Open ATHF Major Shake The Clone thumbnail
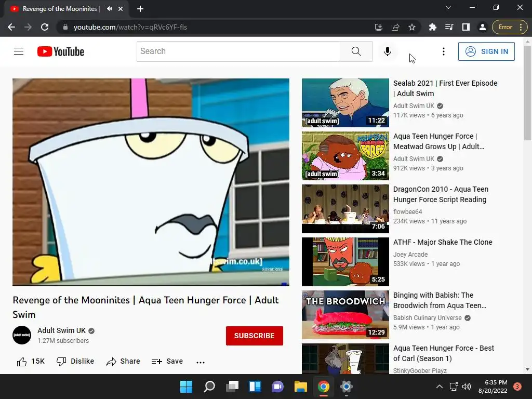Screen dimensions: 532x399 pyautogui.click(x=345, y=262)
